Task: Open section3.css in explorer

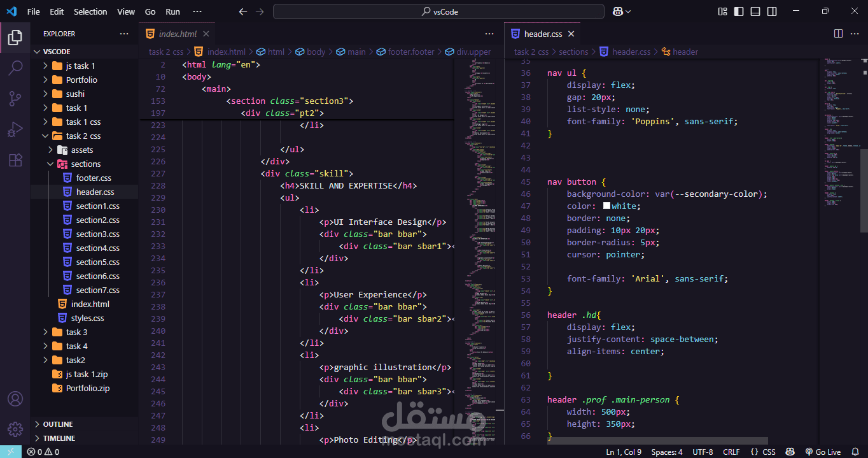Action: point(97,234)
